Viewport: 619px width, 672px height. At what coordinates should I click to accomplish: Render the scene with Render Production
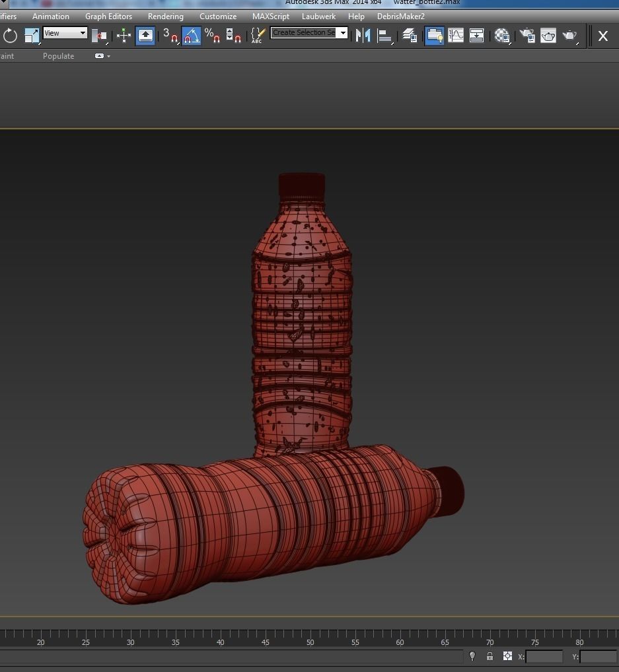point(569,36)
